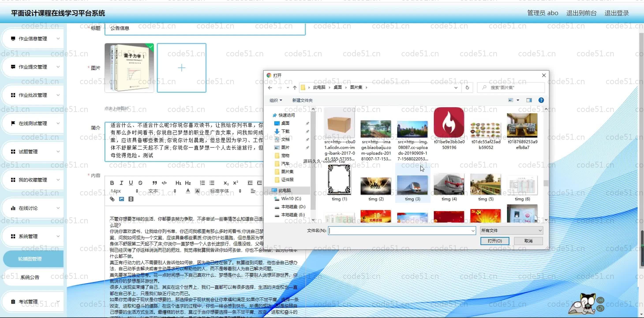Apply H2 heading style
This screenshot has width=644, height=318.
[x=188, y=183]
